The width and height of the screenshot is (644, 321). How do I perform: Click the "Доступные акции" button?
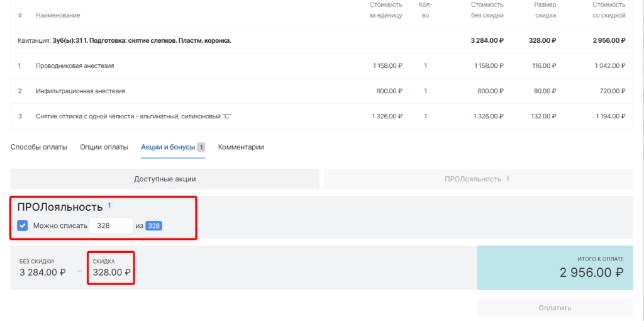tap(165, 179)
